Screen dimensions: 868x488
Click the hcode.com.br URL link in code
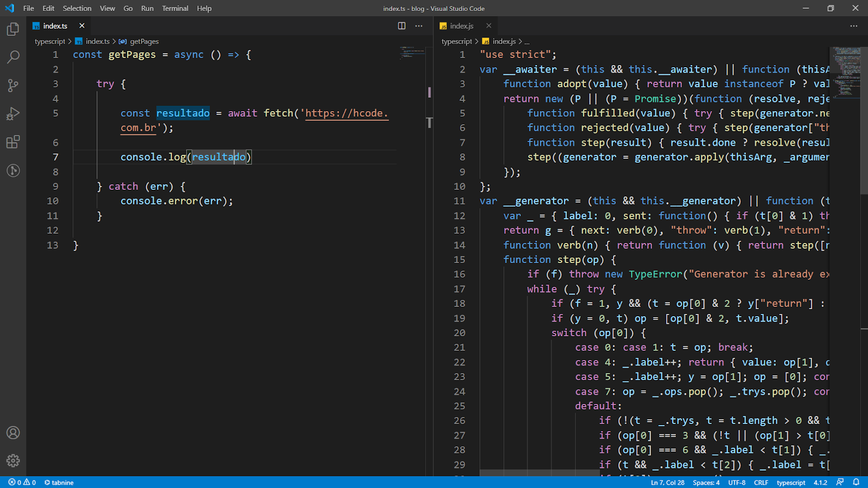(x=347, y=113)
